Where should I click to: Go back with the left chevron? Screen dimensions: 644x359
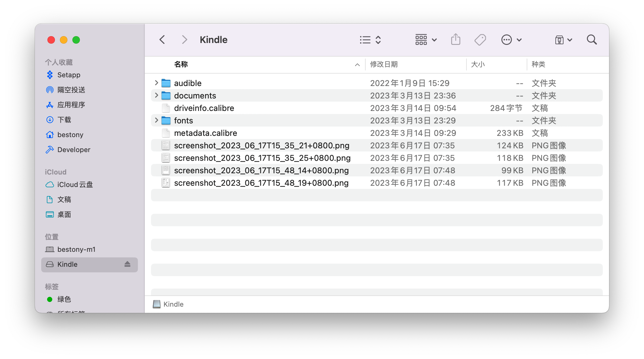point(162,40)
